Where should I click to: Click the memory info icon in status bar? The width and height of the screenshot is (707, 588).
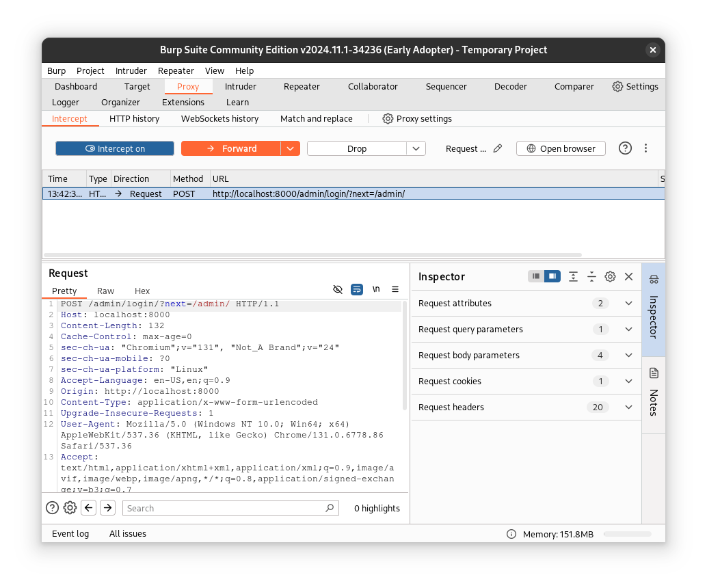click(x=511, y=535)
